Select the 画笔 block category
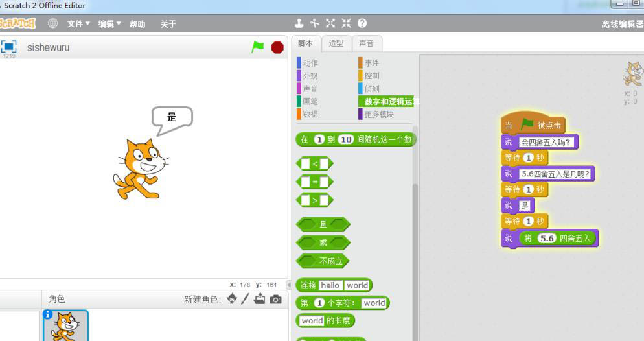The image size is (644, 341). pyautogui.click(x=307, y=101)
